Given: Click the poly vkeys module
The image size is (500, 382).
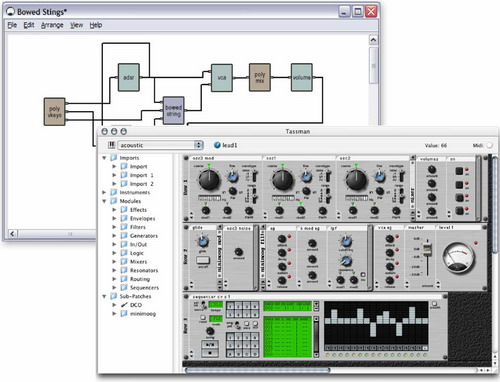Looking at the screenshot, I should [55, 112].
